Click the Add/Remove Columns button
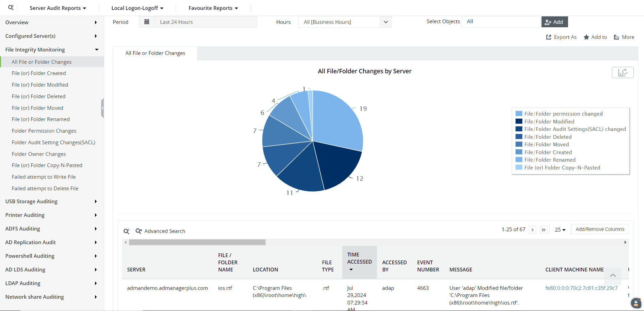644x311 pixels. pyautogui.click(x=600, y=229)
